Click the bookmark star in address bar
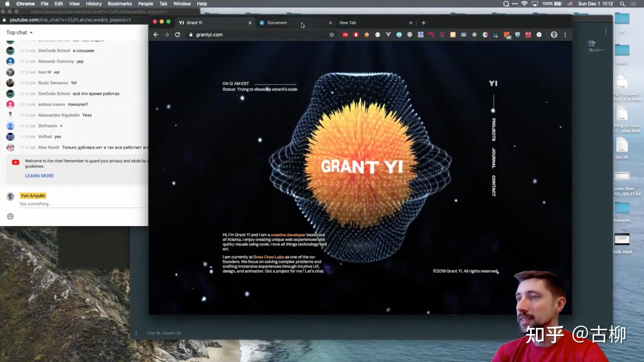644x362 pixels. 332,35
